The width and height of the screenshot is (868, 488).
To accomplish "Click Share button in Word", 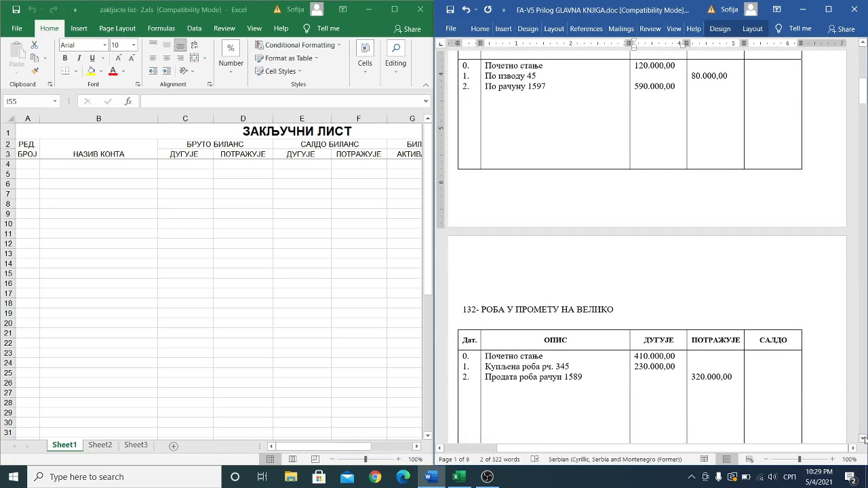I will pos(841,28).
